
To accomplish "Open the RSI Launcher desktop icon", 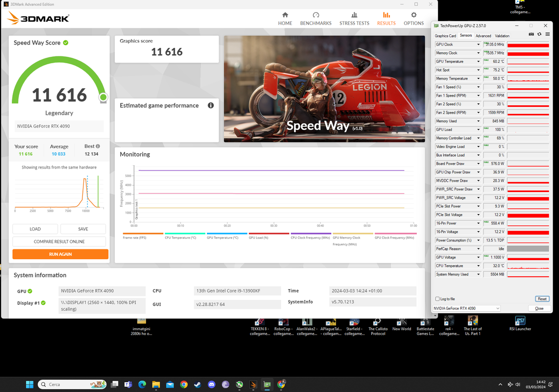I will pyautogui.click(x=520, y=323).
